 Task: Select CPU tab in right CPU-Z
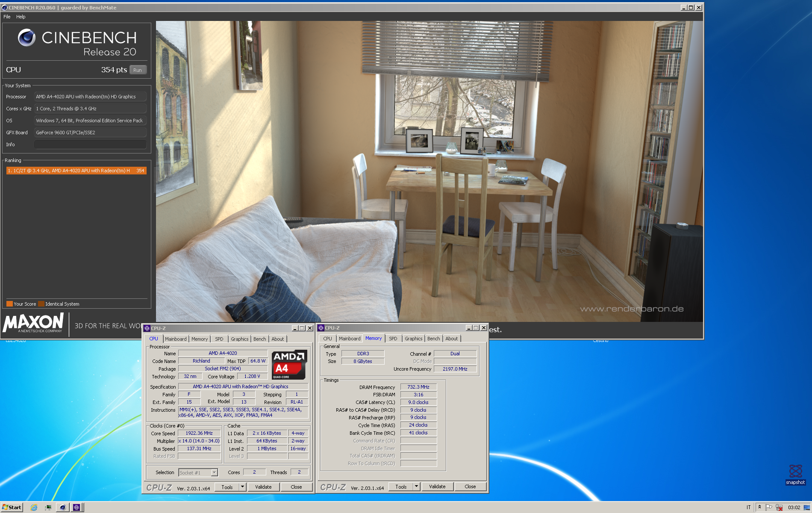(327, 339)
